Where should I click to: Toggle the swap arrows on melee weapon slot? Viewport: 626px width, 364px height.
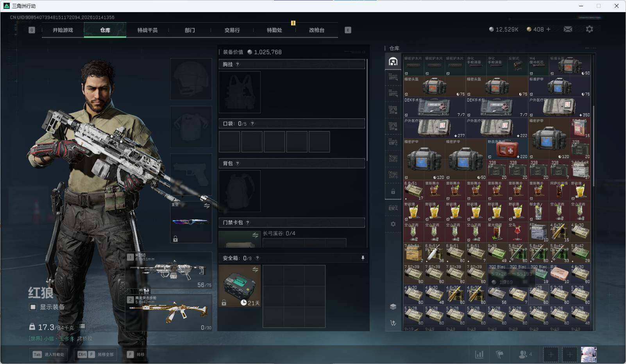pos(207,205)
